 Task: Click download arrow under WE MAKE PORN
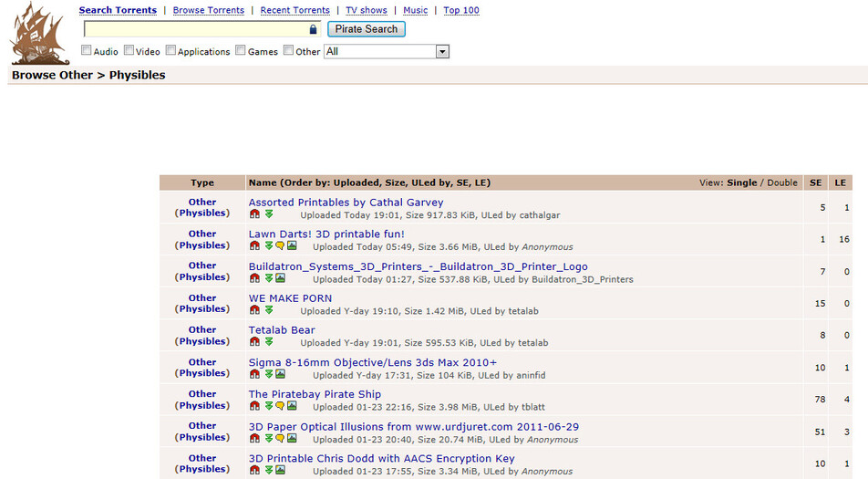click(x=268, y=309)
